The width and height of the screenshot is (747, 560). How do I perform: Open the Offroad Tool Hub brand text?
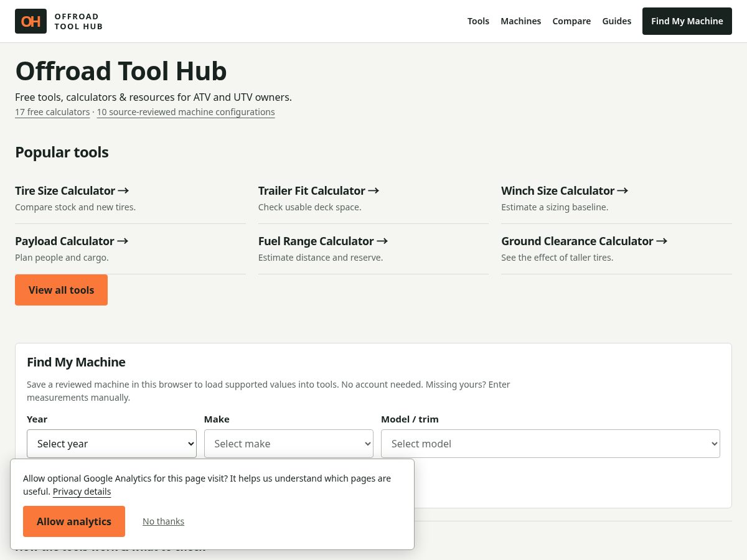pos(78,21)
